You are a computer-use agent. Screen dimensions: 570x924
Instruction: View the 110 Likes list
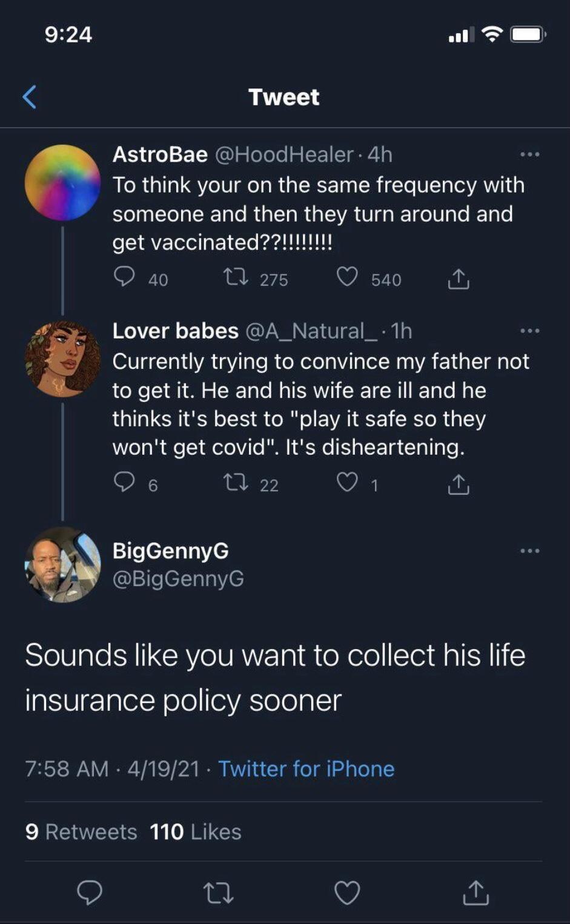[x=196, y=832]
